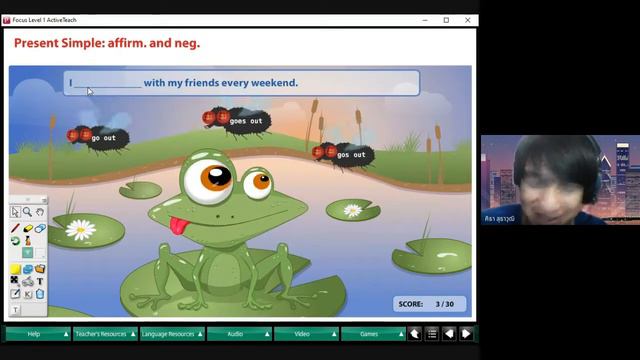
Task: Click 'Focus Level 1 ActiveTeach' window title
Action: click(x=44, y=20)
